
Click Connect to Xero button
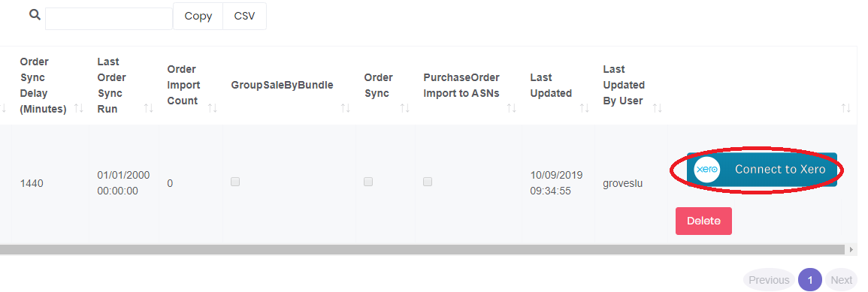762,170
